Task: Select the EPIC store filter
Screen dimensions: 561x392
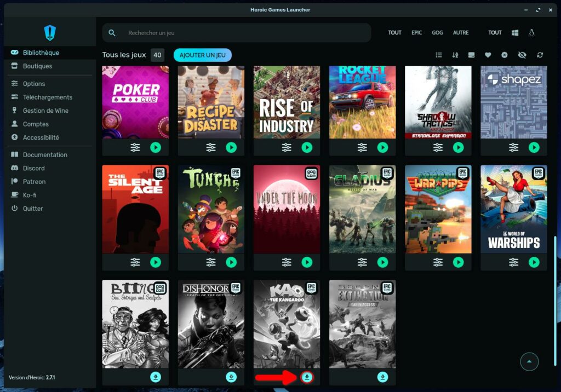Action: pyautogui.click(x=417, y=33)
